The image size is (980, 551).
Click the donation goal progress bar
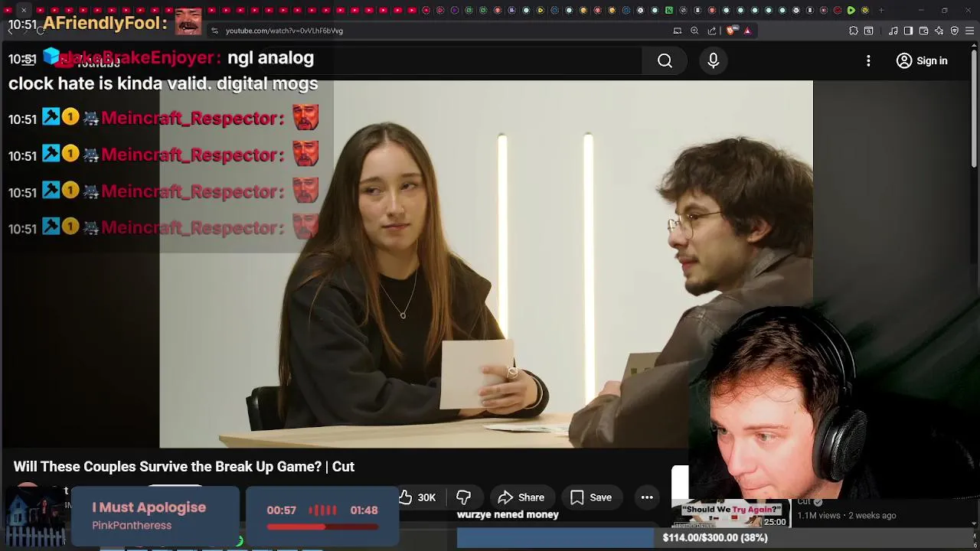pyautogui.click(x=715, y=538)
